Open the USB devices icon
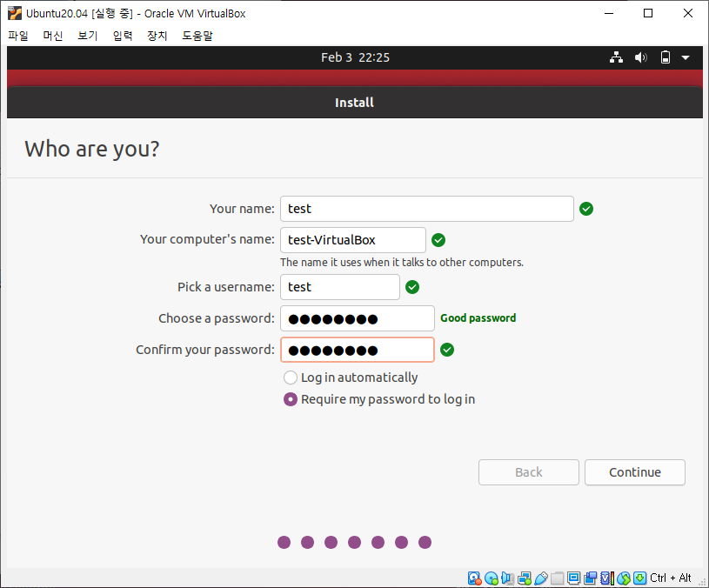This screenshot has height=588, width=709. 541,578
